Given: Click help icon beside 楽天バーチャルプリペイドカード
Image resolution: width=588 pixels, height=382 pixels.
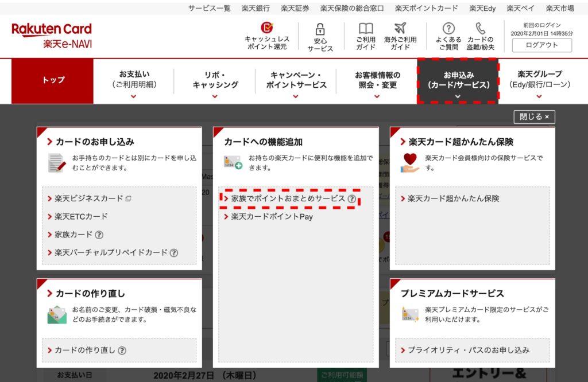Looking at the screenshot, I should pyautogui.click(x=174, y=253).
